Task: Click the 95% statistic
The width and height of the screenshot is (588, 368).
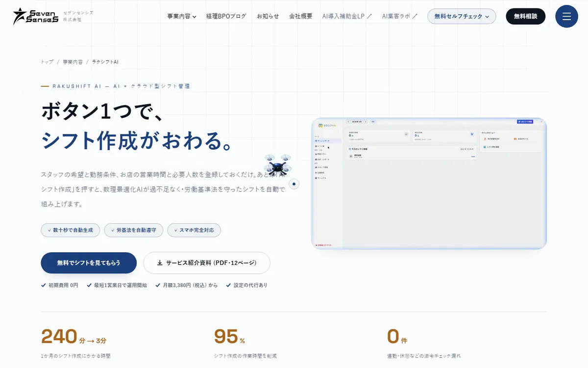Action: pyautogui.click(x=229, y=337)
